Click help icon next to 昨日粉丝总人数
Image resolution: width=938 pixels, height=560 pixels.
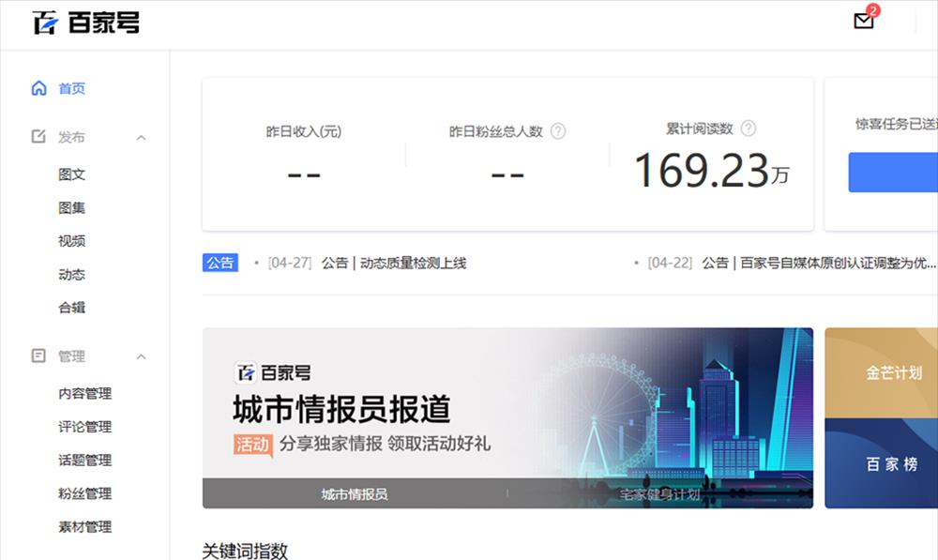pos(558,131)
